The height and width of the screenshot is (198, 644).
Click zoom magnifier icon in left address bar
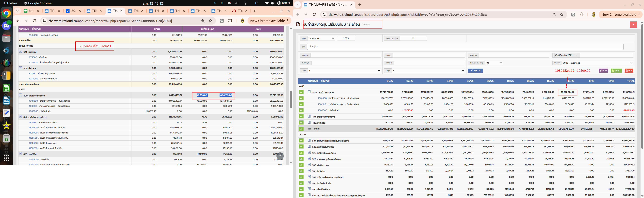coord(203,21)
